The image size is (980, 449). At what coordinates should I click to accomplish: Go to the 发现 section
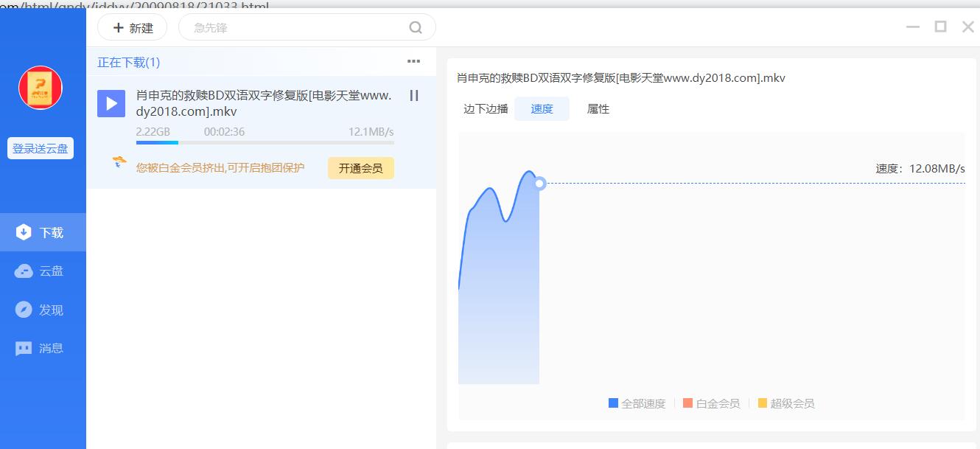click(42, 309)
